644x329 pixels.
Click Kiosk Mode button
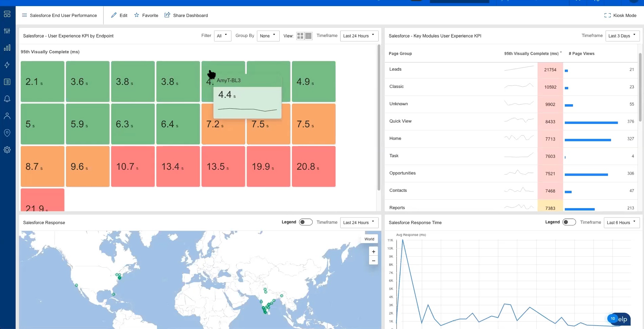click(620, 15)
